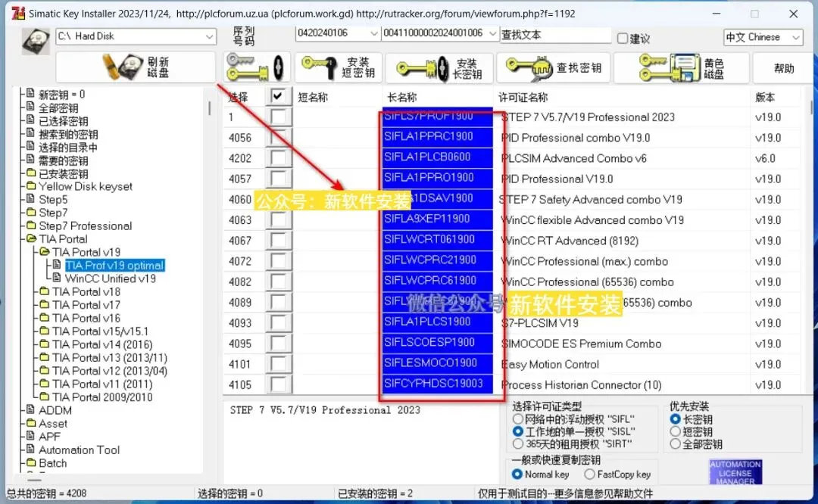Select the 365-day rental SIRT radio

pyautogui.click(x=517, y=444)
